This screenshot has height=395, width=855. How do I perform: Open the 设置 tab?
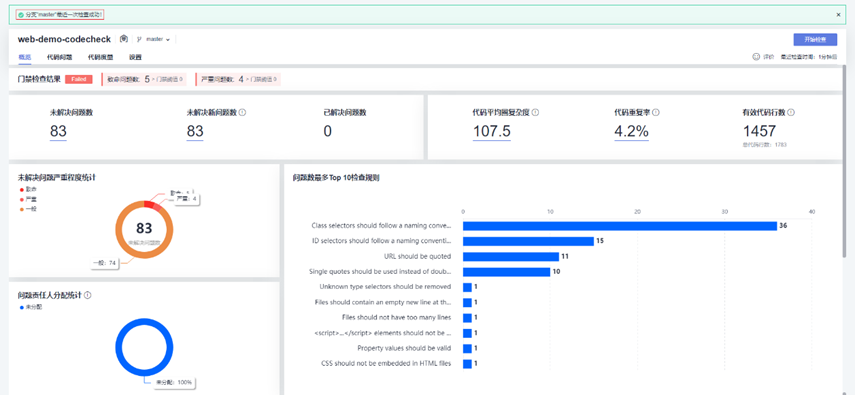pyautogui.click(x=135, y=57)
